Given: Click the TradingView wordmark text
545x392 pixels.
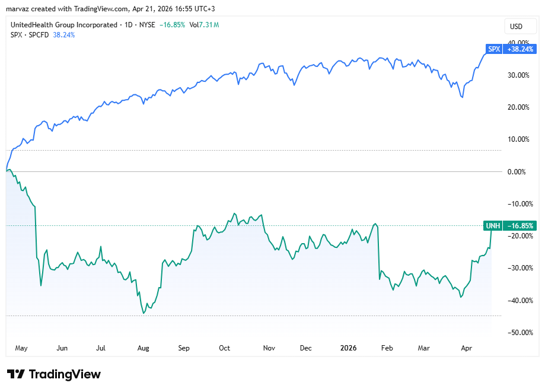Looking at the screenshot, I should pyautogui.click(x=64, y=374).
